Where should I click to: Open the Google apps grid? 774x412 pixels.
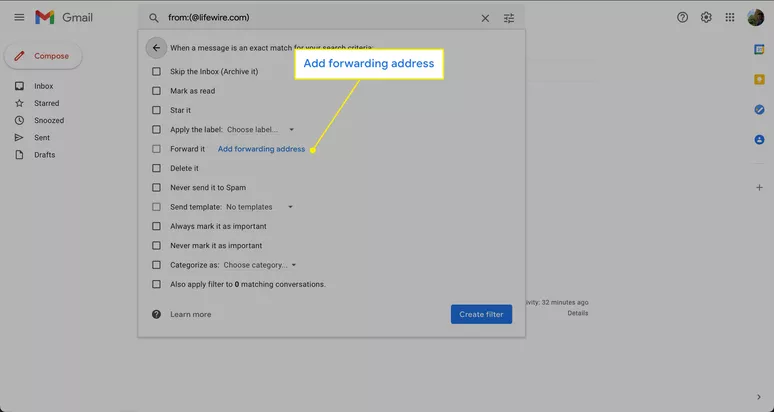click(730, 17)
